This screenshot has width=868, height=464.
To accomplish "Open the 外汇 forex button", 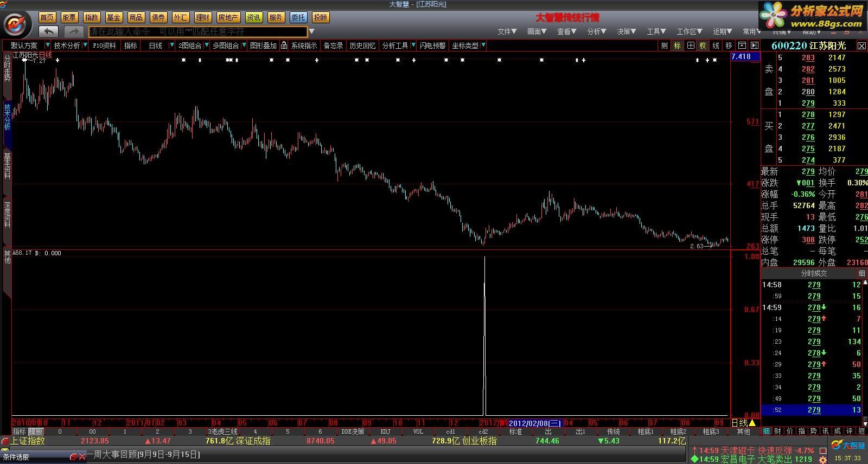I will coord(181,17).
